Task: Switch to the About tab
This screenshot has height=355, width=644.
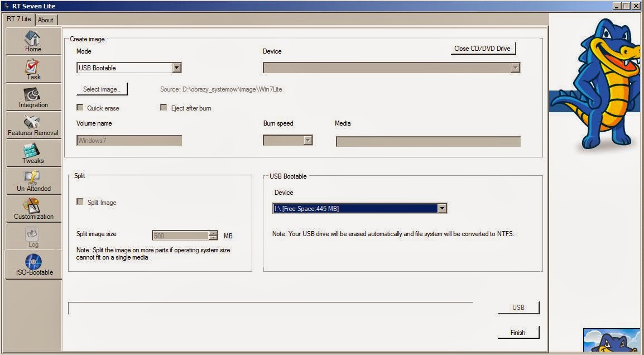Action: coord(46,20)
